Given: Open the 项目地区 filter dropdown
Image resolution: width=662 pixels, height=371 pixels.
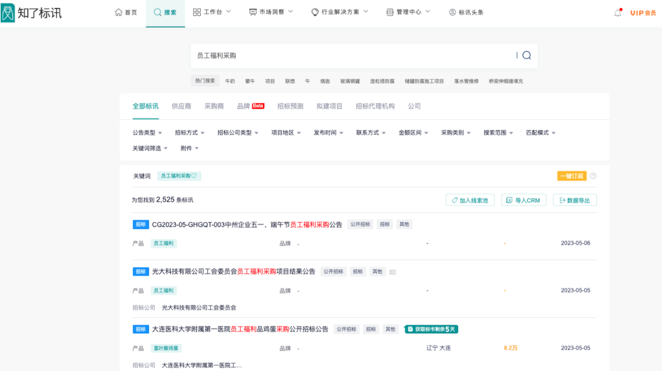Looking at the screenshot, I should [286, 133].
